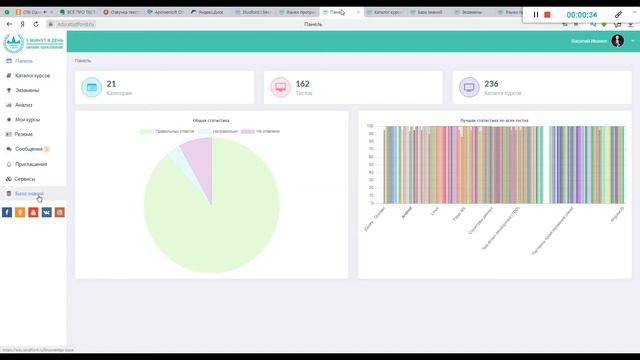Open Каталог курсов in the sidebar
The height and width of the screenshot is (360, 640).
(x=32, y=76)
